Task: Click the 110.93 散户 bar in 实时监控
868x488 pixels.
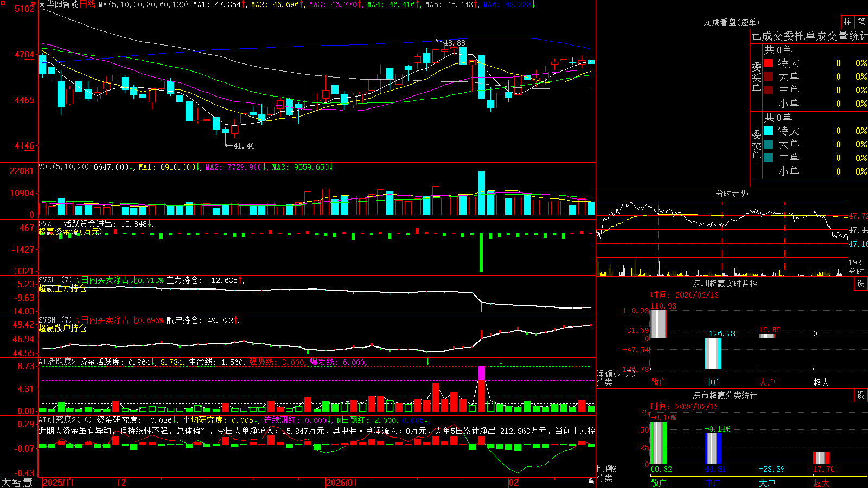Action: (659, 324)
